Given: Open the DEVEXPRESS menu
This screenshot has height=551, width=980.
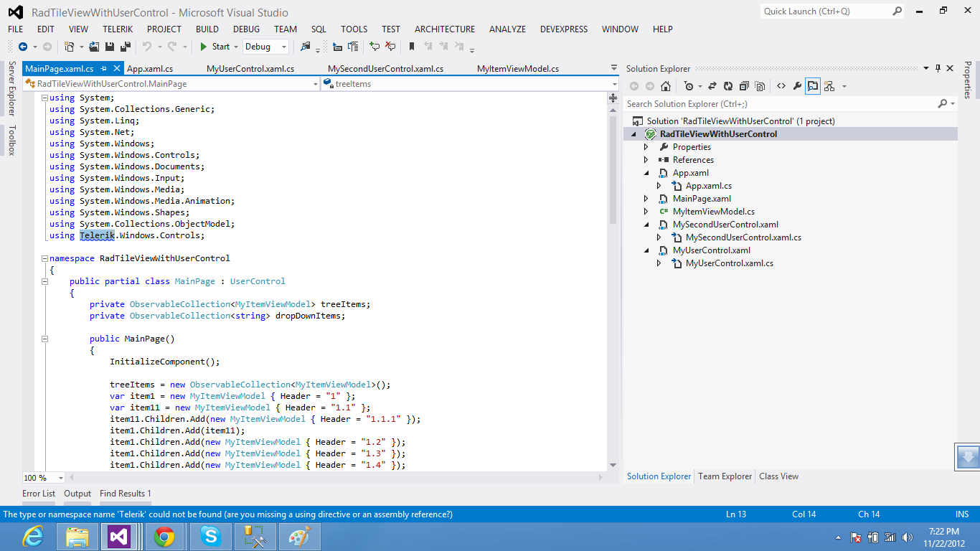Looking at the screenshot, I should tap(563, 29).
